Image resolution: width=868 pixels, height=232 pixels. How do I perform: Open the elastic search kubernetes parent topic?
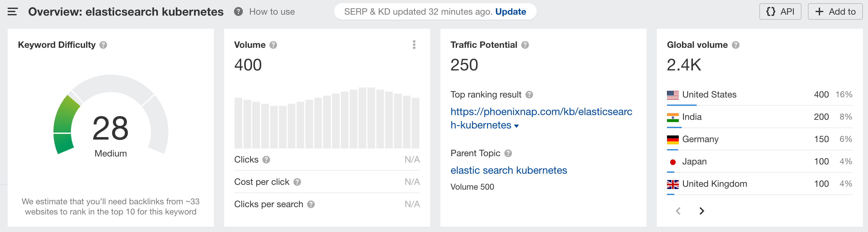pos(508,170)
